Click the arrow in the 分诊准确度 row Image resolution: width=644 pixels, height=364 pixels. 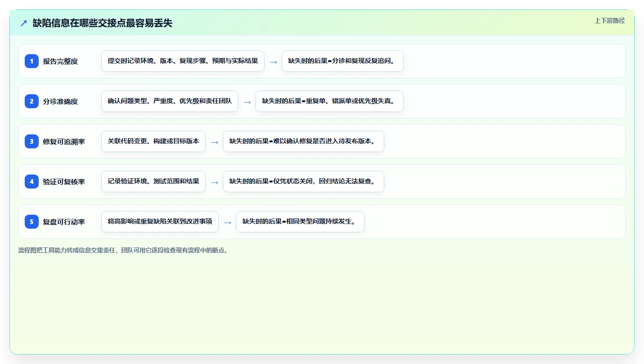tap(247, 102)
